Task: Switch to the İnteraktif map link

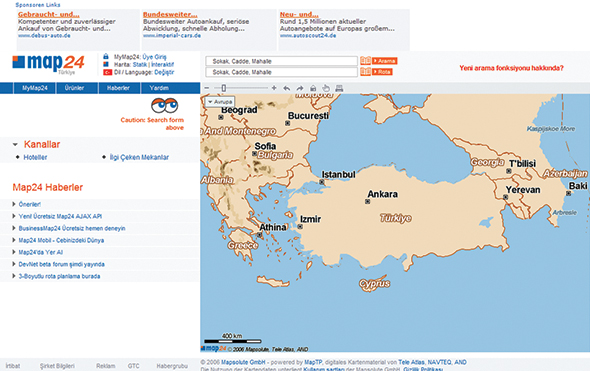Action: click(x=163, y=64)
